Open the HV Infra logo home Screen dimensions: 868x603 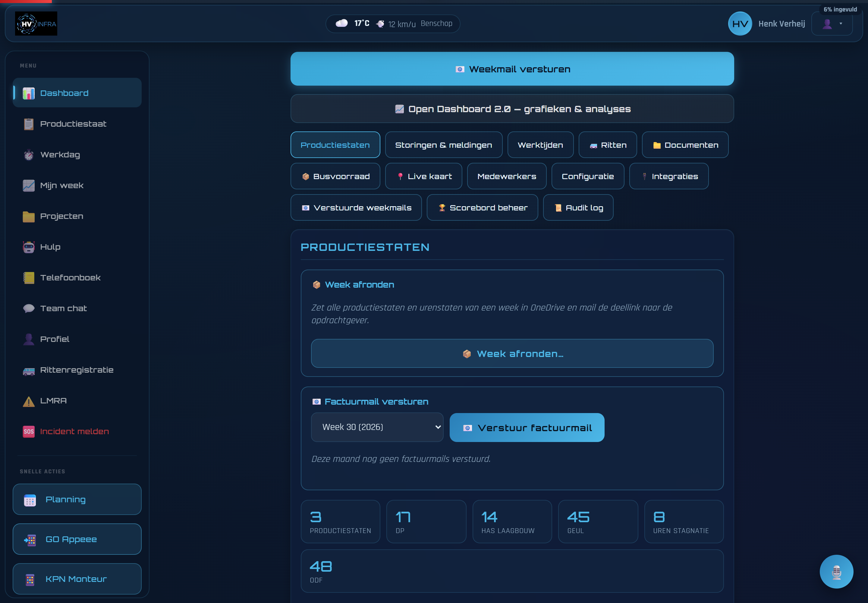tap(36, 24)
